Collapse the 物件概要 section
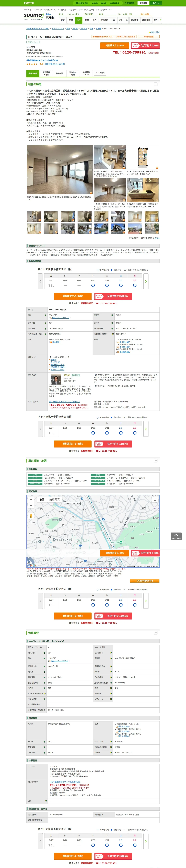The image size is (186, 868). pos(156,633)
